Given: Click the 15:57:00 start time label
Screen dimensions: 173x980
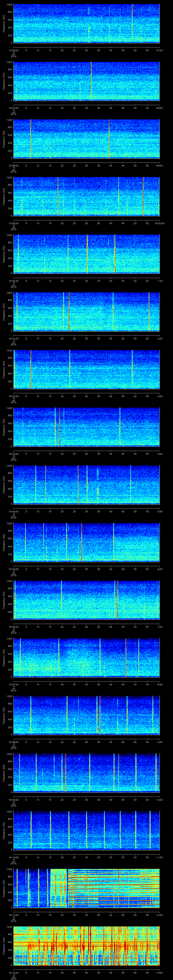Looking at the screenshot, I should tap(13, 108).
